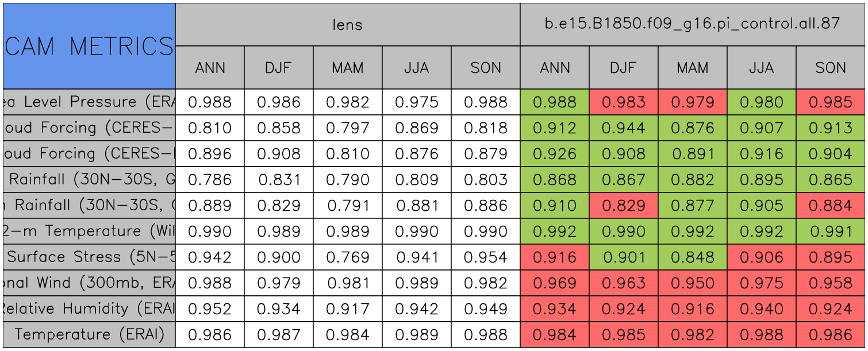Click the Relative Humidity row label
The image size is (868, 351).
tap(89, 309)
